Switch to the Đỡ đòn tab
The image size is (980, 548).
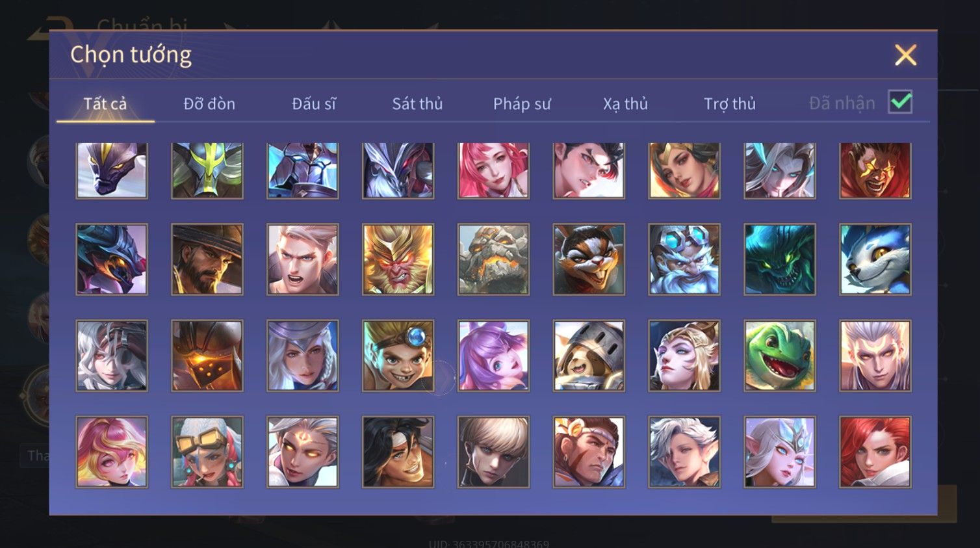click(x=209, y=103)
